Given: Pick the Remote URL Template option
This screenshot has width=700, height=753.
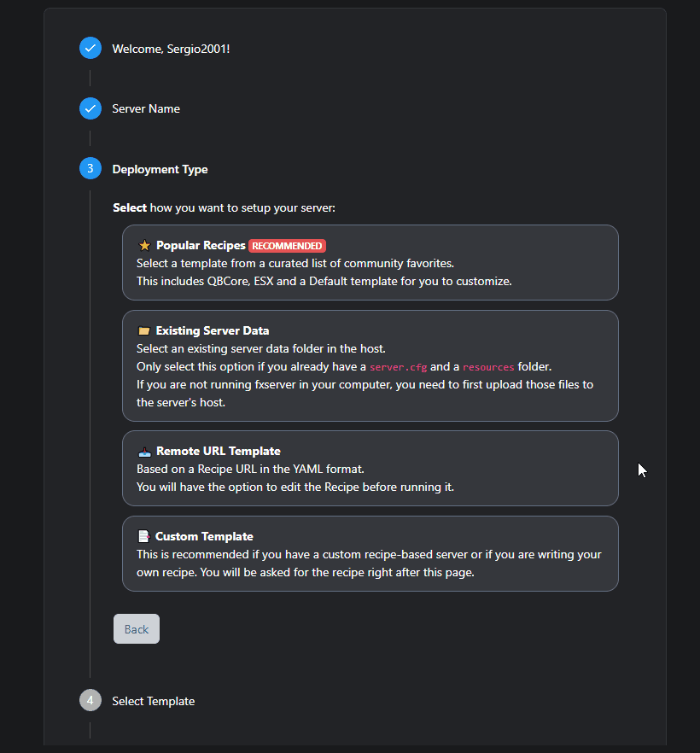Looking at the screenshot, I should tap(370, 468).
